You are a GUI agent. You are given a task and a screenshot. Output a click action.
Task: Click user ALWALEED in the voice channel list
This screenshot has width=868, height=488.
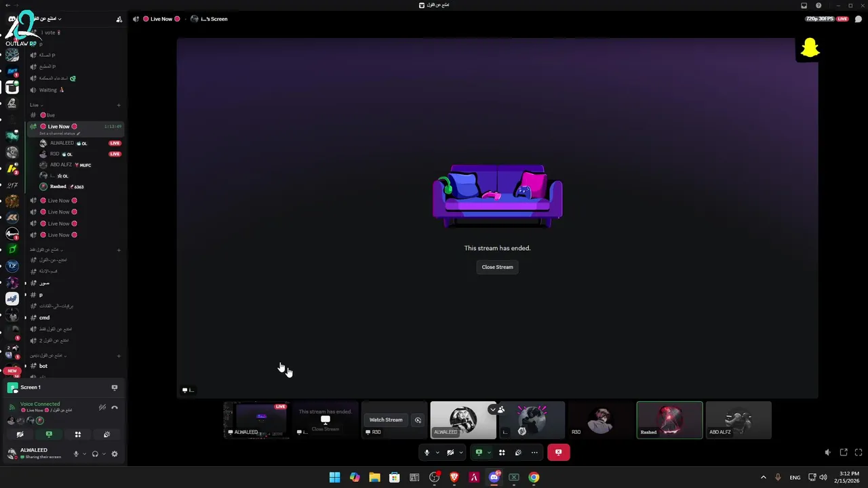pos(80,143)
